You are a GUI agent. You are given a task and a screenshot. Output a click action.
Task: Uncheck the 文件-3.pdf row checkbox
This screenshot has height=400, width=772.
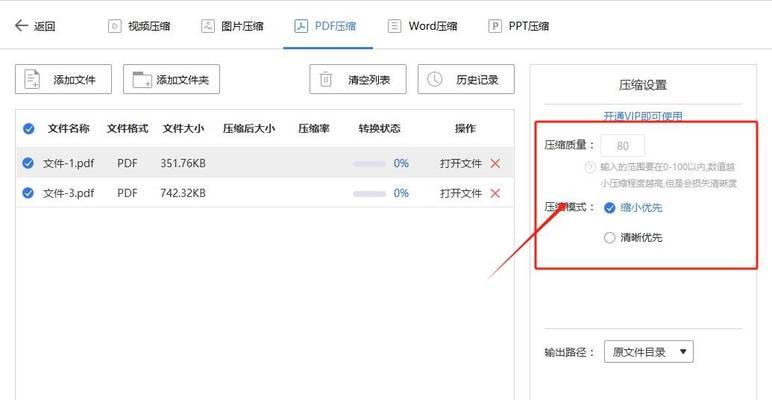28,193
